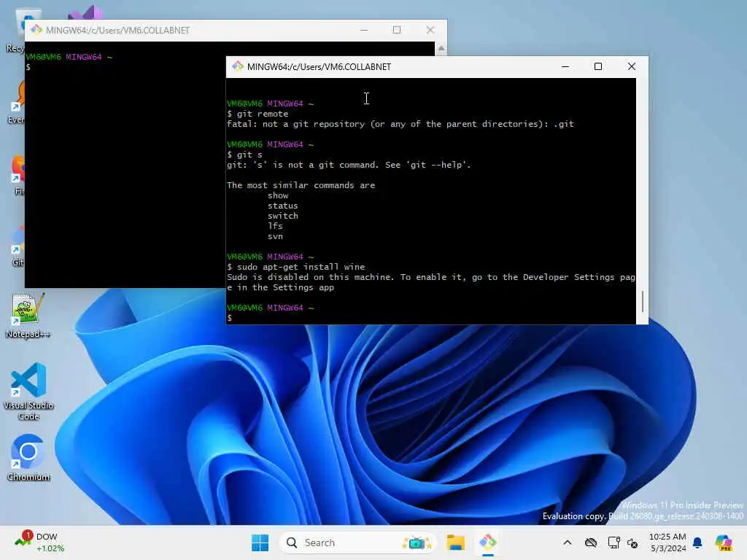Viewport: 747px width, 560px height.
Task: Open the DOW stocks widget
Action: pos(39,542)
